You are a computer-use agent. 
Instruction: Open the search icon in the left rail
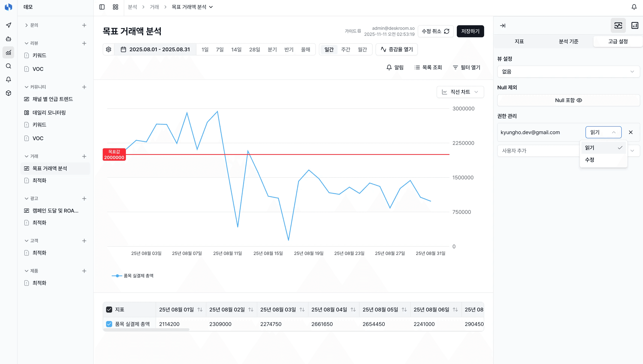tap(8, 66)
